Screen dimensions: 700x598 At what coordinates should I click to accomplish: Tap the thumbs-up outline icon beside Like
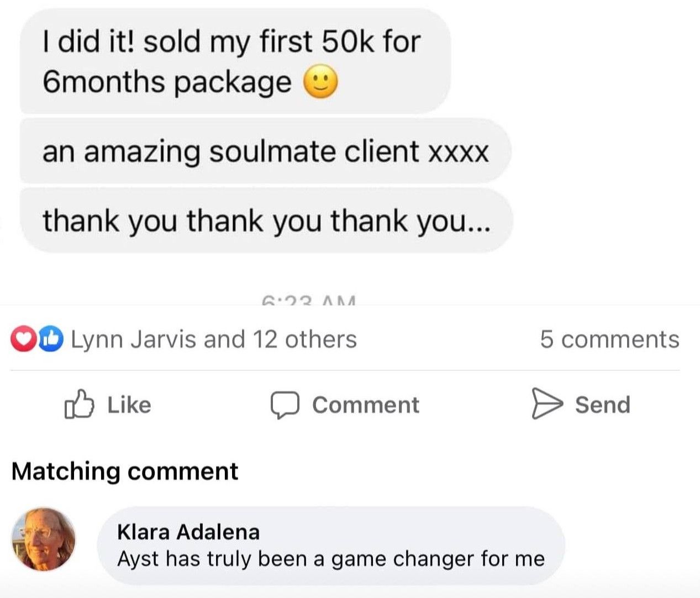pyautogui.click(x=78, y=405)
